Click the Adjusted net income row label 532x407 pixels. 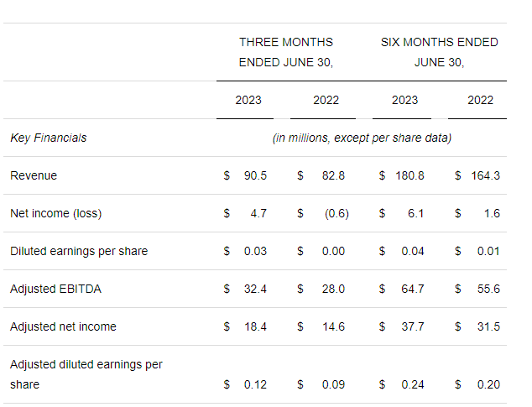63,326
